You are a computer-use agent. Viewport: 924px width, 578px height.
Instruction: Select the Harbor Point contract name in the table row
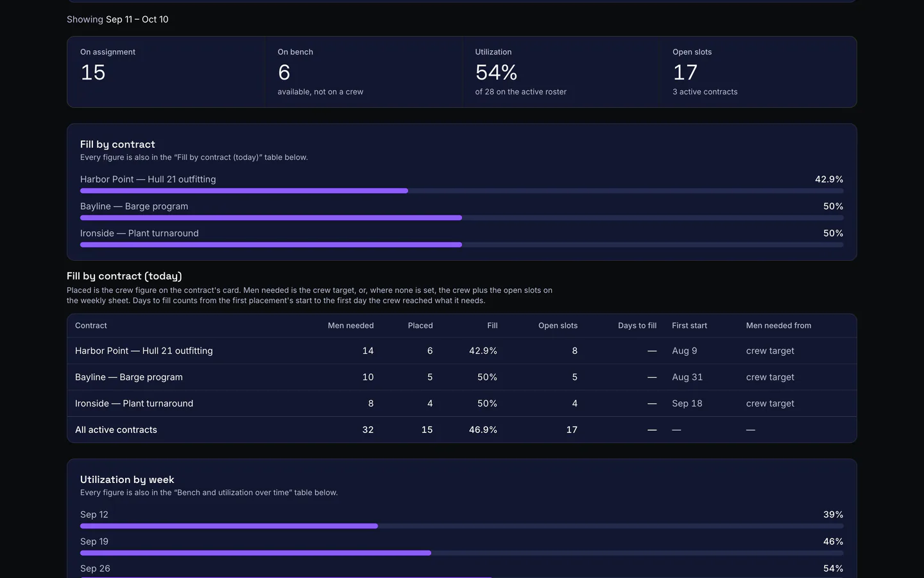pyautogui.click(x=144, y=351)
